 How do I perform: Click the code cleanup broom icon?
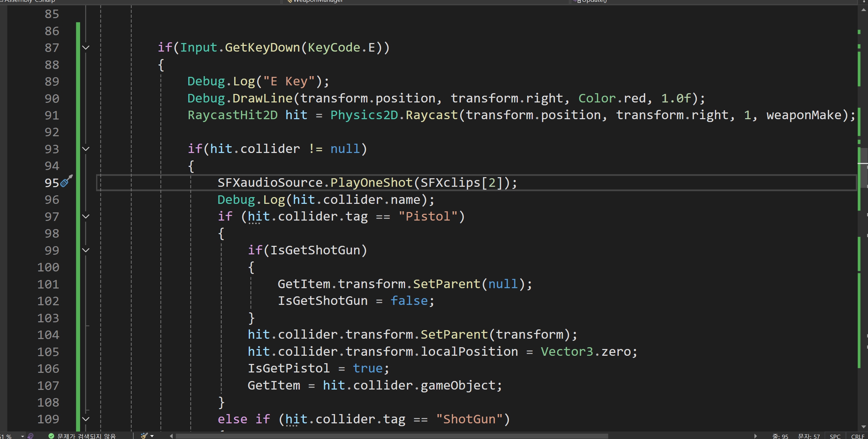pyautogui.click(x=144, y=436)
